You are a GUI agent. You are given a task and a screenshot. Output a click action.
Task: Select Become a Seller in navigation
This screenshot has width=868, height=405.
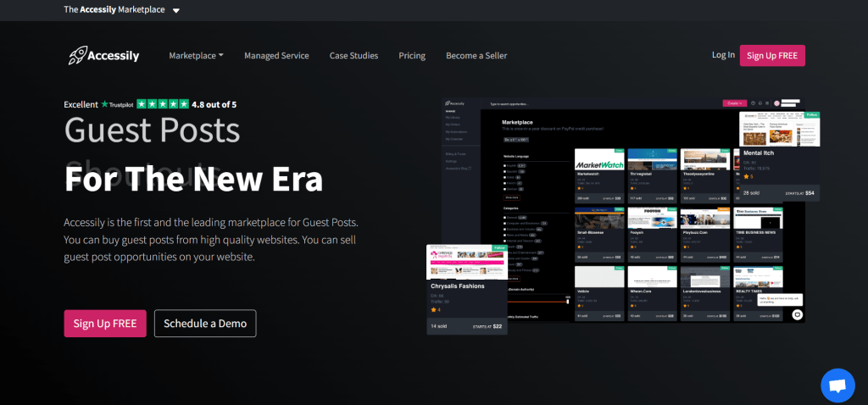[x=476, y=55]
